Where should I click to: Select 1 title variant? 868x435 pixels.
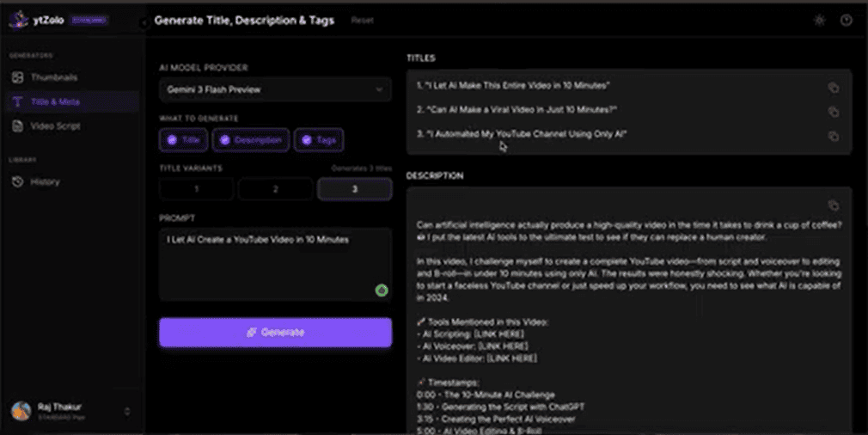(x=196, y=189)
